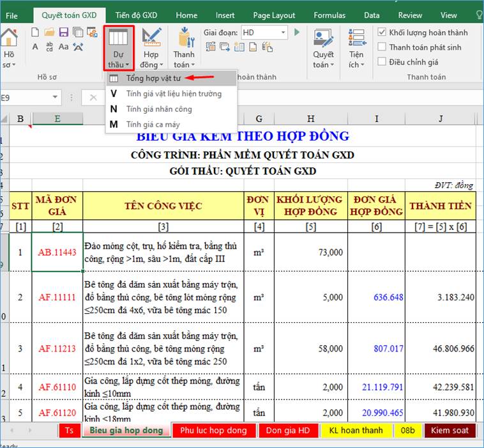Viewport: 484px width, 448px height.
Task: Select Tổng hợp vật tư menu item
Action: (153, 78)
